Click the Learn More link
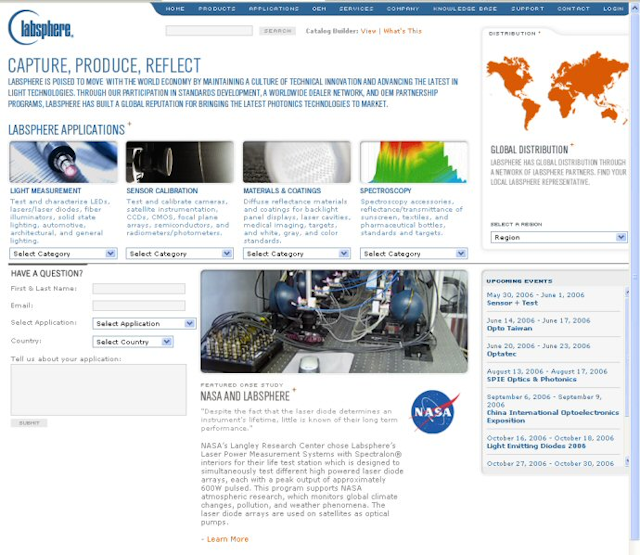The height and width of the screenshot is (555, 640). point(227,539)
